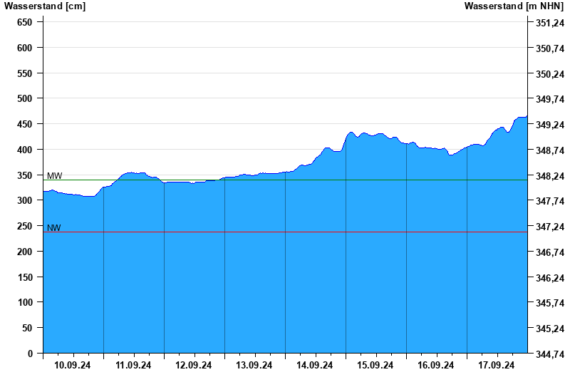Select date label 12.09.24
570x392 pixels.
(x=193, y=365)
